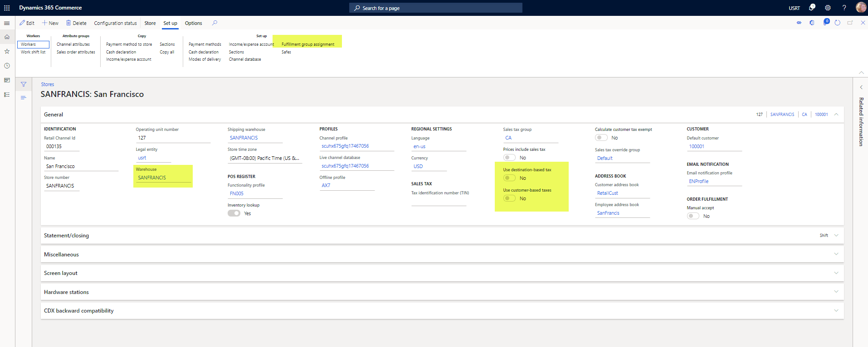Screen dimensions: 868x347
Task: Open Workspaces icon in sidebar
Action: point(7,80)
